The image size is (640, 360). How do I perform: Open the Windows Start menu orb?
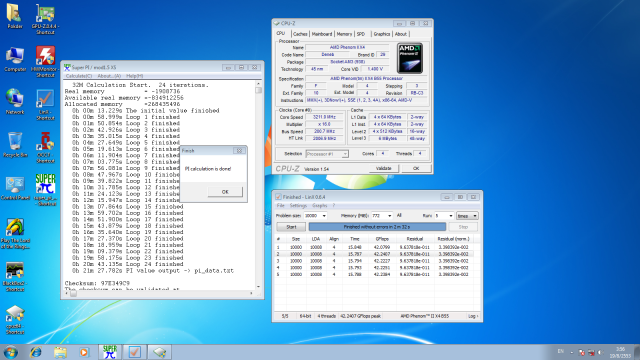(11, 352)
